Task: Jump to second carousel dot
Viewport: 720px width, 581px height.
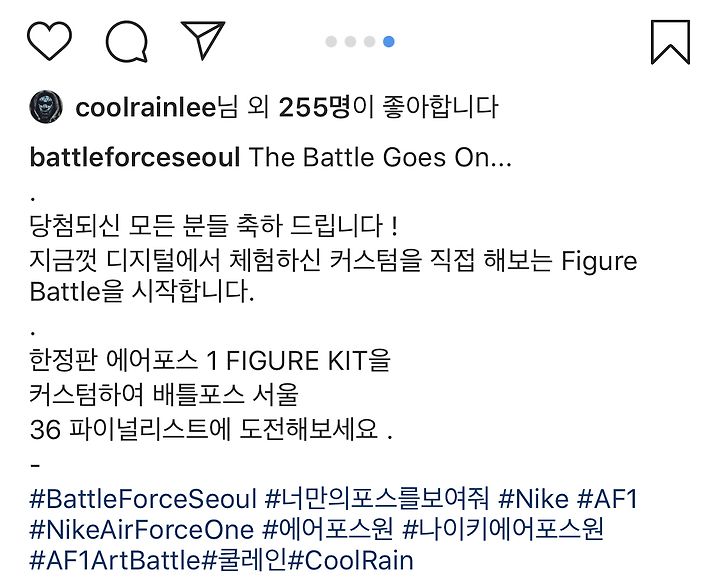Action: (x=350, y=42)
